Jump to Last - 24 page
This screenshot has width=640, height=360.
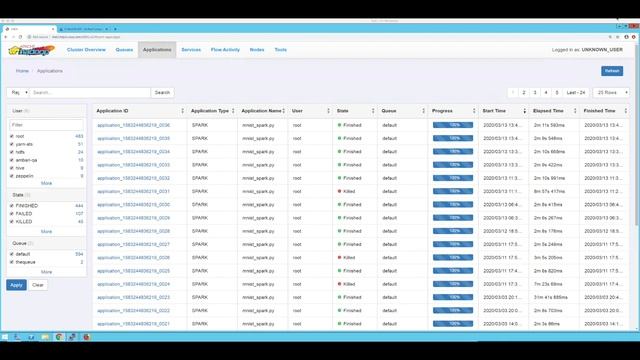[x=576, y=93]
